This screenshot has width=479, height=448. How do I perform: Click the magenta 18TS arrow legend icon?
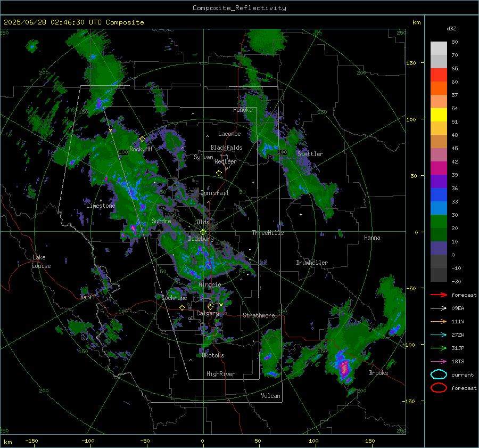[x=439, y=362]
